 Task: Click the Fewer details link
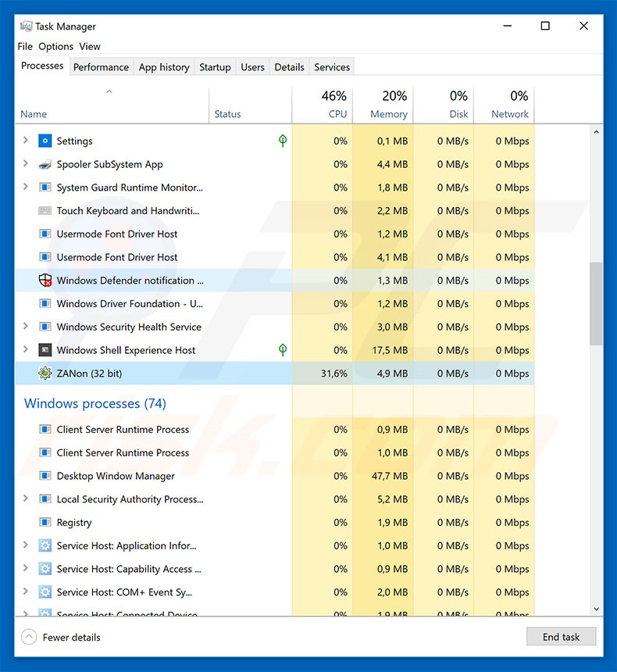[x=72, y=638]
